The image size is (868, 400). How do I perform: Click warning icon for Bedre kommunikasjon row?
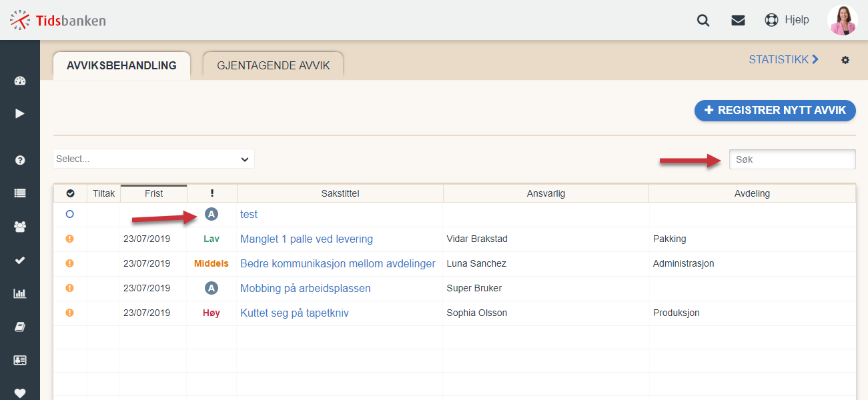click(70, 263)
